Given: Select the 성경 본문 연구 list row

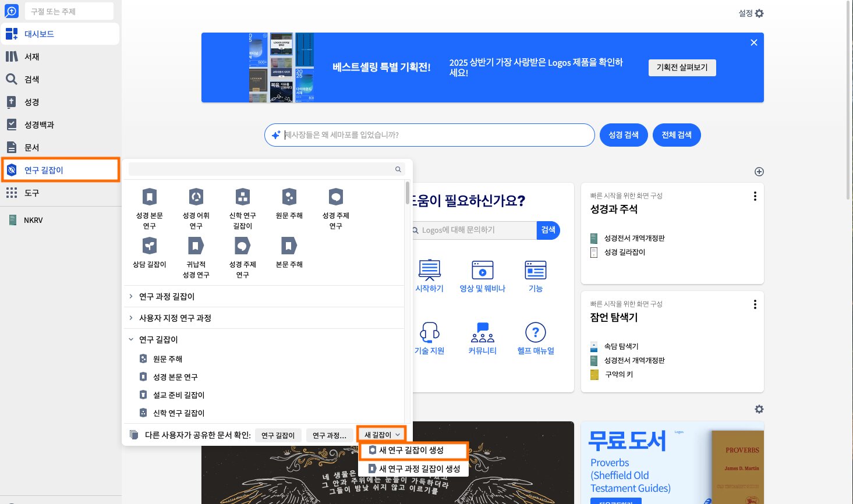Looking at the screenshot, I should (x=265, y=377).
